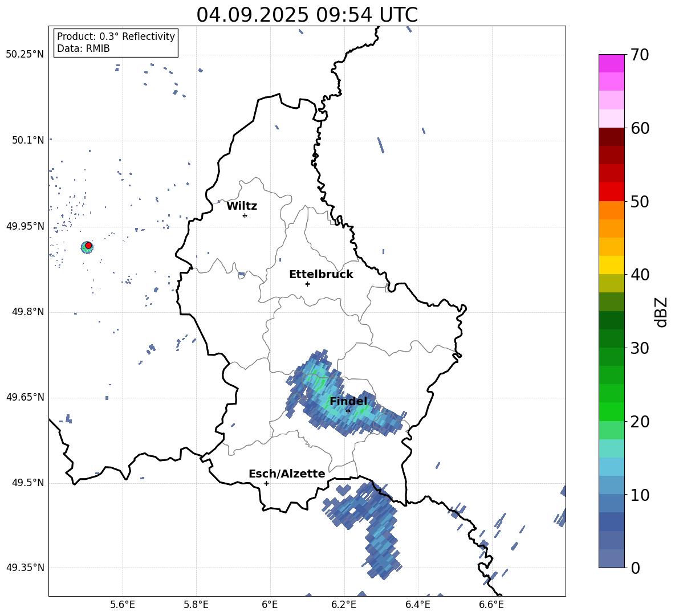
Task: Click the 6.4°E longitude label
Action: point(417,605)
